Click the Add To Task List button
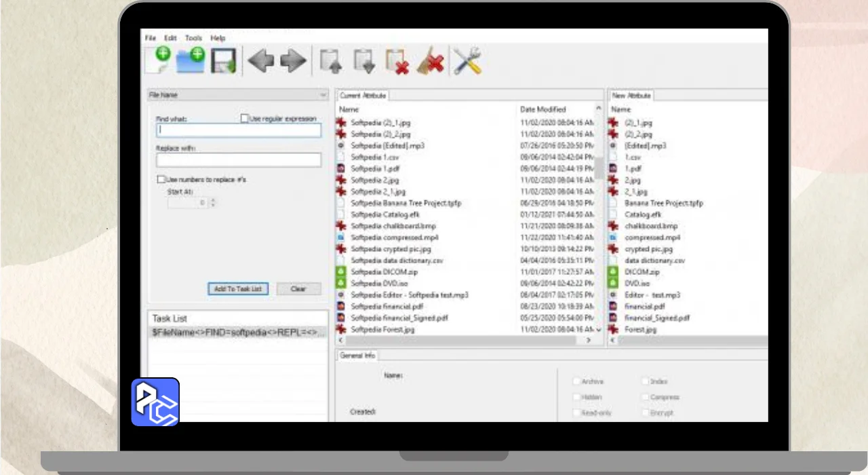This screenshot has width=868, height=475. [238, 289]
